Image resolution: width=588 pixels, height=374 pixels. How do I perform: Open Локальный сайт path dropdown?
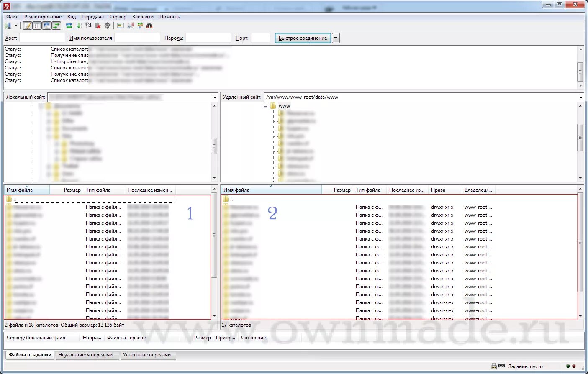click(215, 97)
